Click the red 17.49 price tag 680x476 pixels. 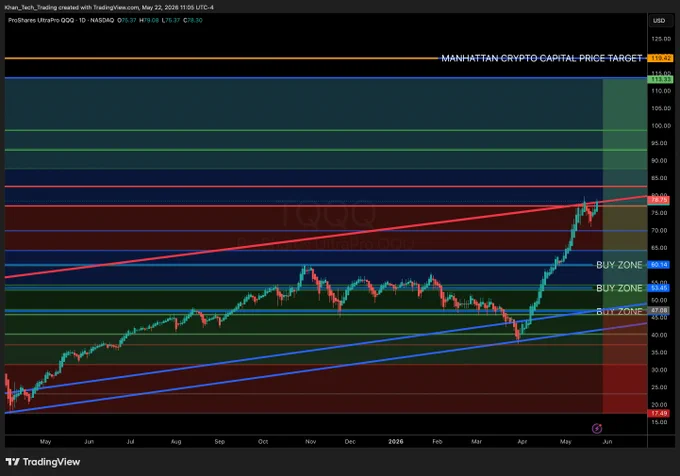pyautogui.click(x=659, y=414)
